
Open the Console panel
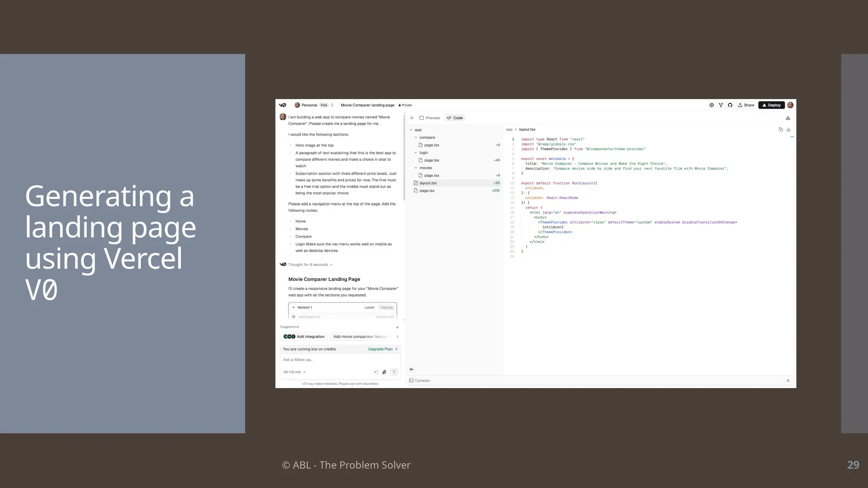pos(419,380)
